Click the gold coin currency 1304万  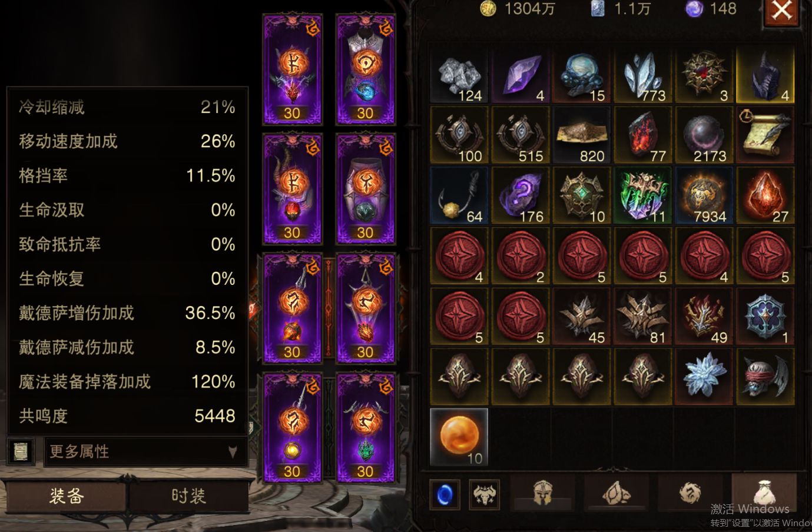517,9
